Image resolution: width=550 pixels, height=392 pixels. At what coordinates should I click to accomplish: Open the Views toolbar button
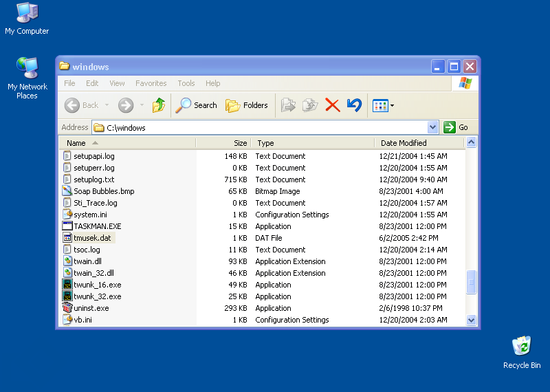coord(380,105)
